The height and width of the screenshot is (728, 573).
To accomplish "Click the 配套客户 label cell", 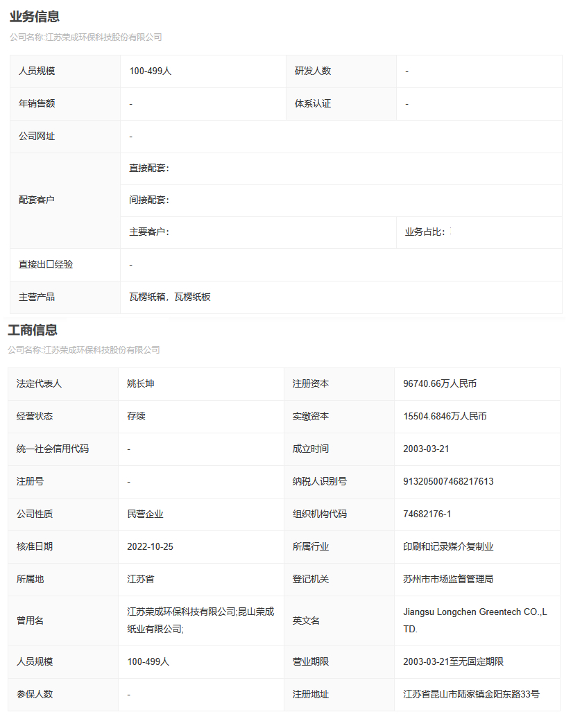I will click(65, 200).
